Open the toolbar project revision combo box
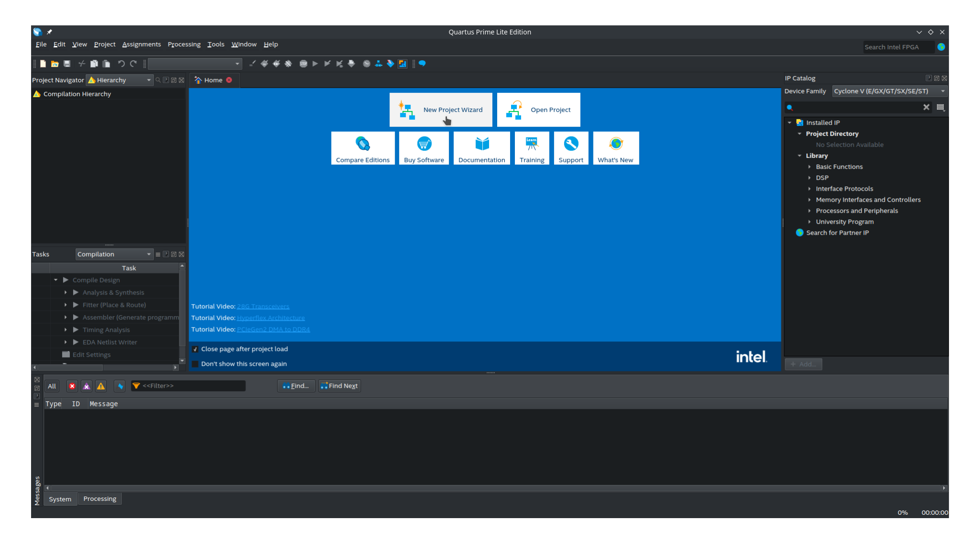980x555 pixels. click(195, 64)
